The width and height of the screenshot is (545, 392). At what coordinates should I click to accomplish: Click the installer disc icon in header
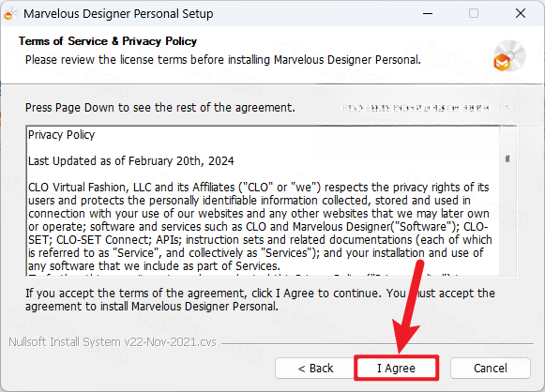pyautogui.click(x=508, y=56)
